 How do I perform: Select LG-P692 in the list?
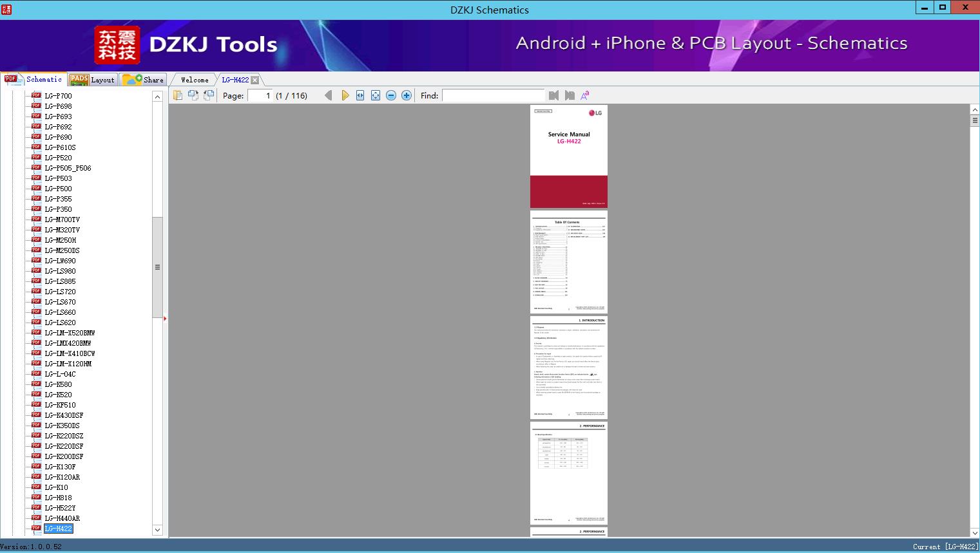[59, 127]
